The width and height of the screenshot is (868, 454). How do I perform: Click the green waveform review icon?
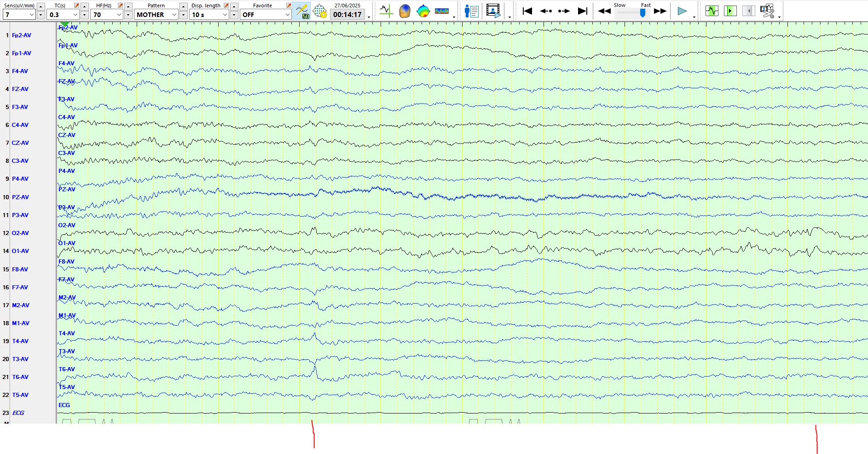[x=712, y=11]
